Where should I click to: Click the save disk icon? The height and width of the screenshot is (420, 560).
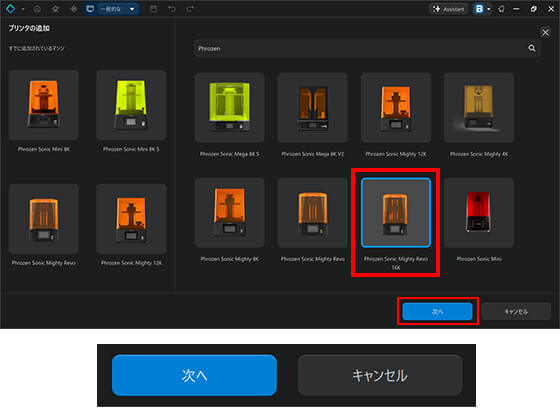pyautogui.click(x=154, y=9)
